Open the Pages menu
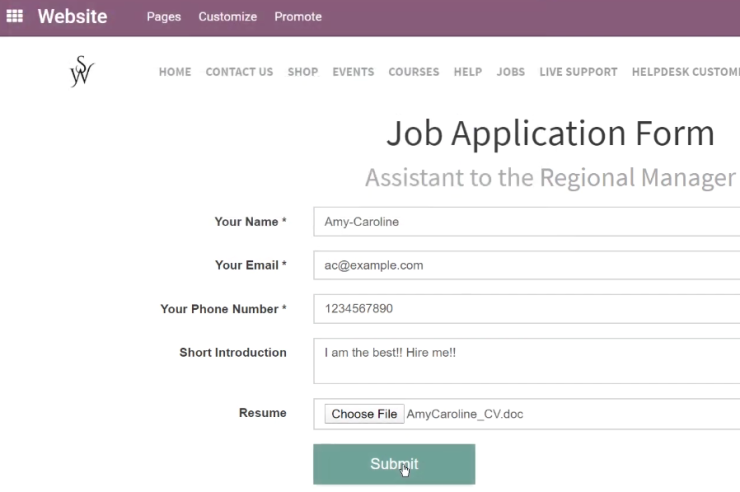 pyautogui.click(x=164, y=17)
